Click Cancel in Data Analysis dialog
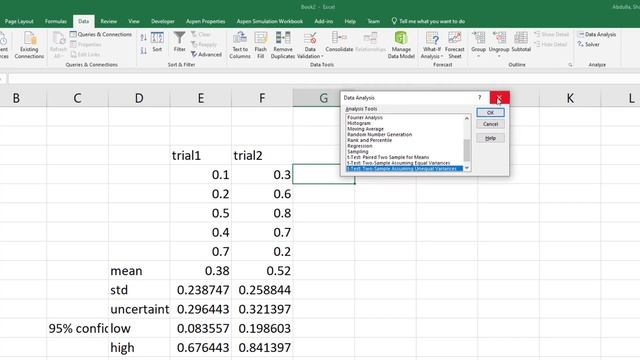The width and height of the screenshot is (640, 360). (x=490, y=124)
